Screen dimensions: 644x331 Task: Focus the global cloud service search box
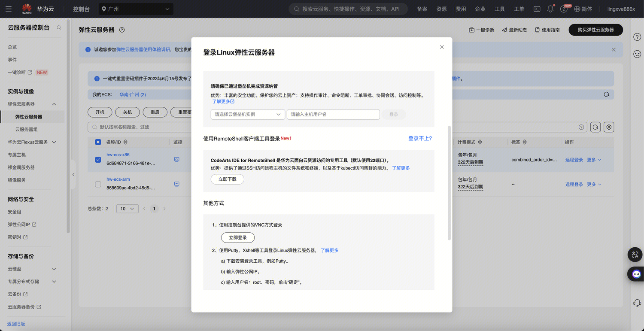click(348, 9)
